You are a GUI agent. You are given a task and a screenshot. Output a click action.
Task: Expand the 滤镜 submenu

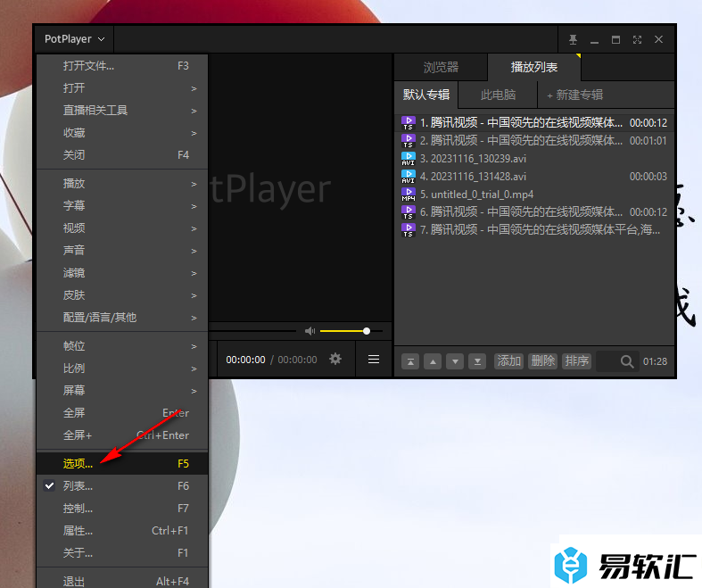point(122,273)
